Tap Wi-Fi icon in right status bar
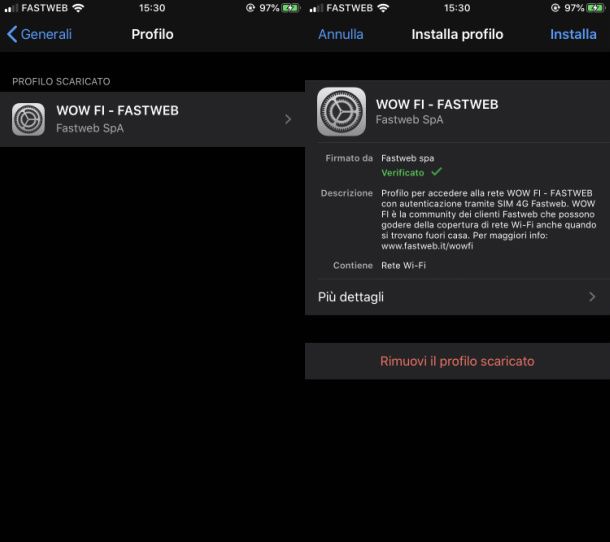 383,8
